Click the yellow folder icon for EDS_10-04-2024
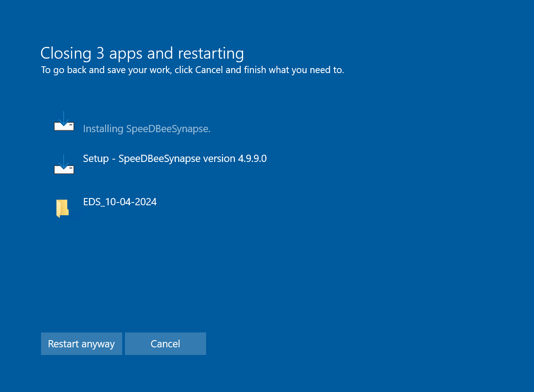Viewport: 534px width, 392px height. (x=62, y=208)
